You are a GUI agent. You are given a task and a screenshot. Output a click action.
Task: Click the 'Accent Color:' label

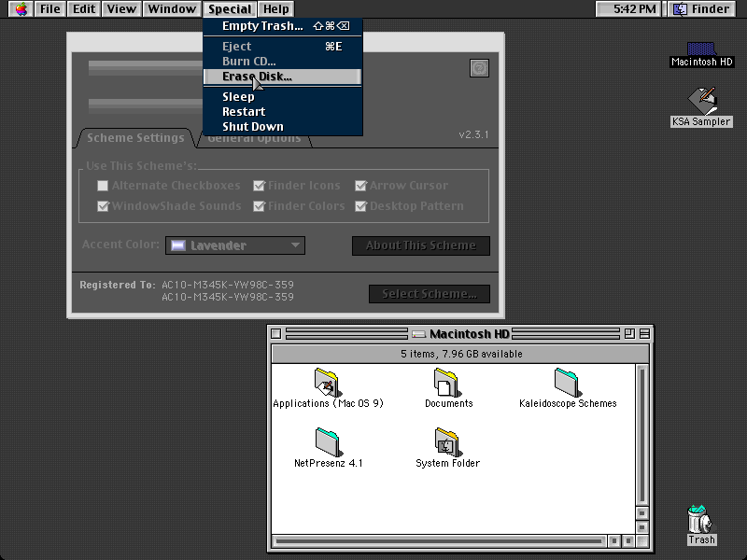[120, 245]
